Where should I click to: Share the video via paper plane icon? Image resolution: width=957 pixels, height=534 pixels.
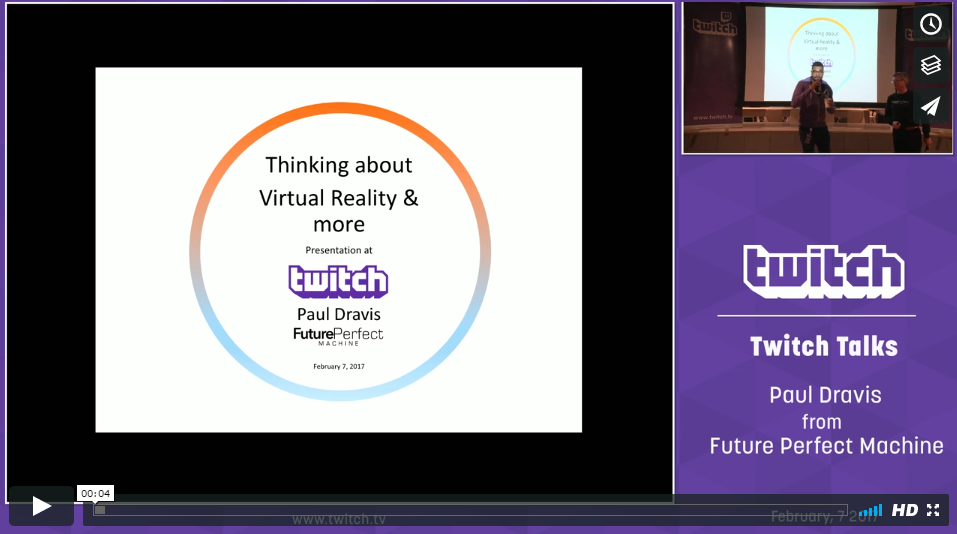point(930,106)
